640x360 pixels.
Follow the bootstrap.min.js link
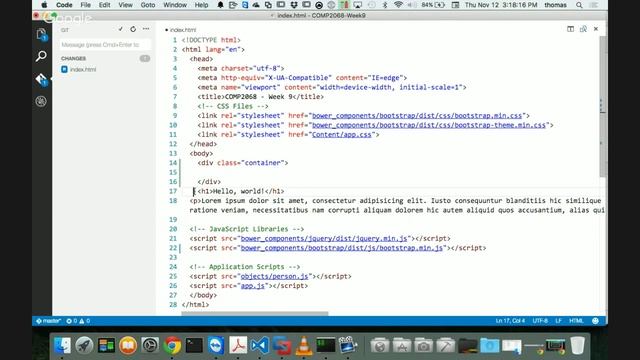tap(342, 248)
